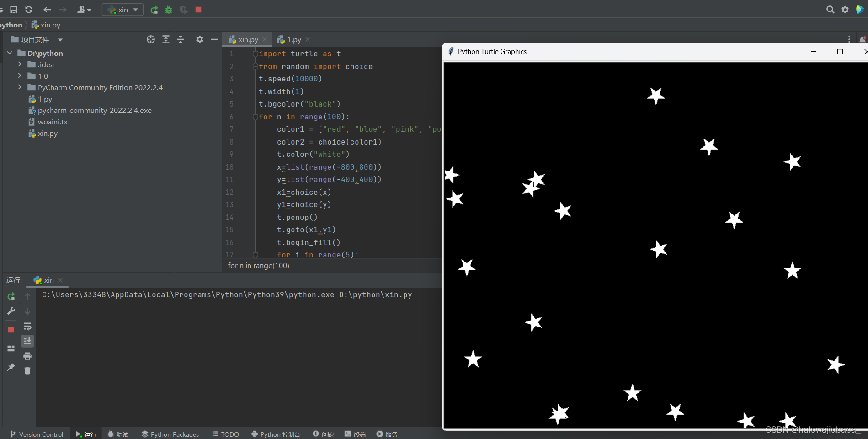Switch to the 1.py editor tab
The width and height of the screenshot is (868, 439).
pos(293,40)
